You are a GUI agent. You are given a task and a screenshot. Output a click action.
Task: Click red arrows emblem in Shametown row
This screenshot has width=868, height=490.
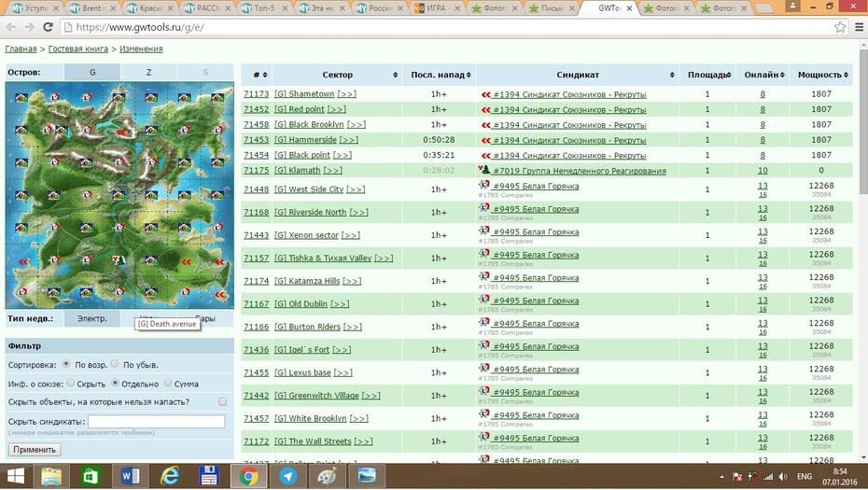pyautogui.click(x=485, y=94)
